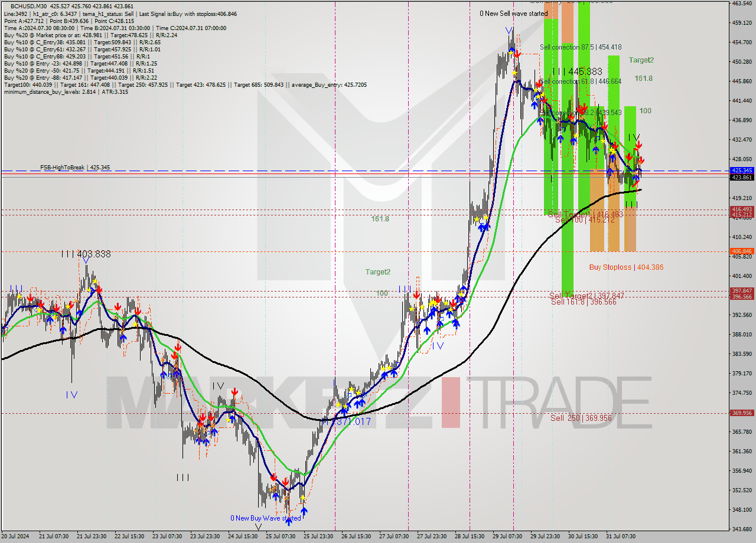Screen dimensions: 756x543
Task: Click the red 397.847 price axis tag
Action: point(741,291)
